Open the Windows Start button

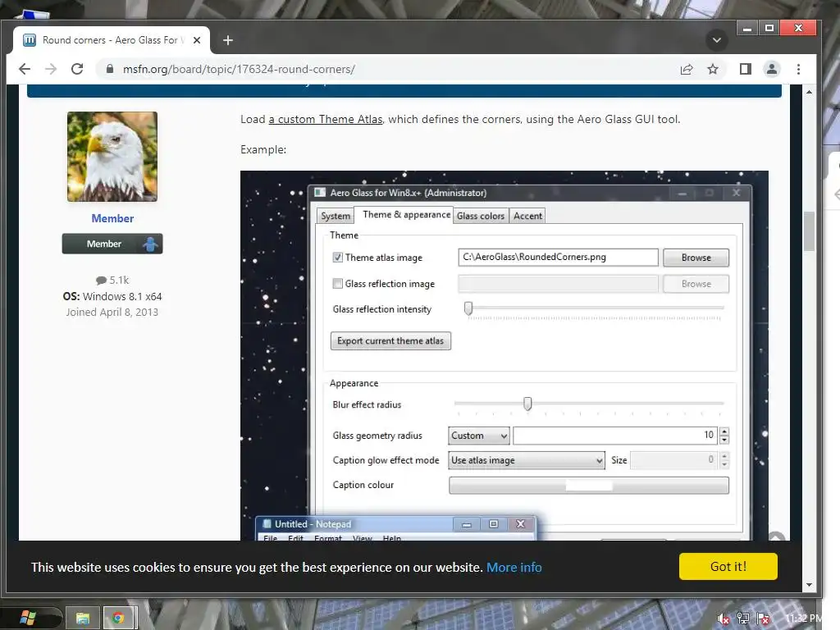tap(27, 619)
